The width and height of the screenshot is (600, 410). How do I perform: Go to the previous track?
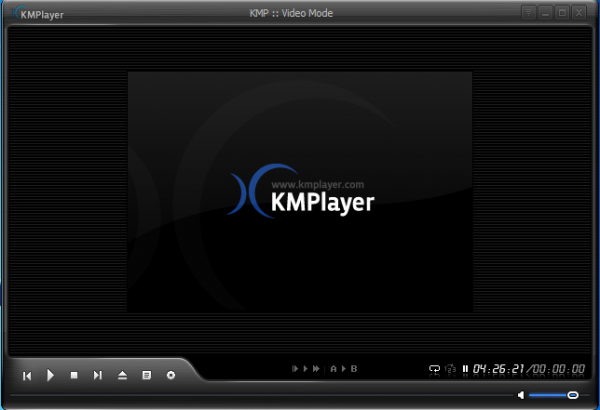coord(27,376)
